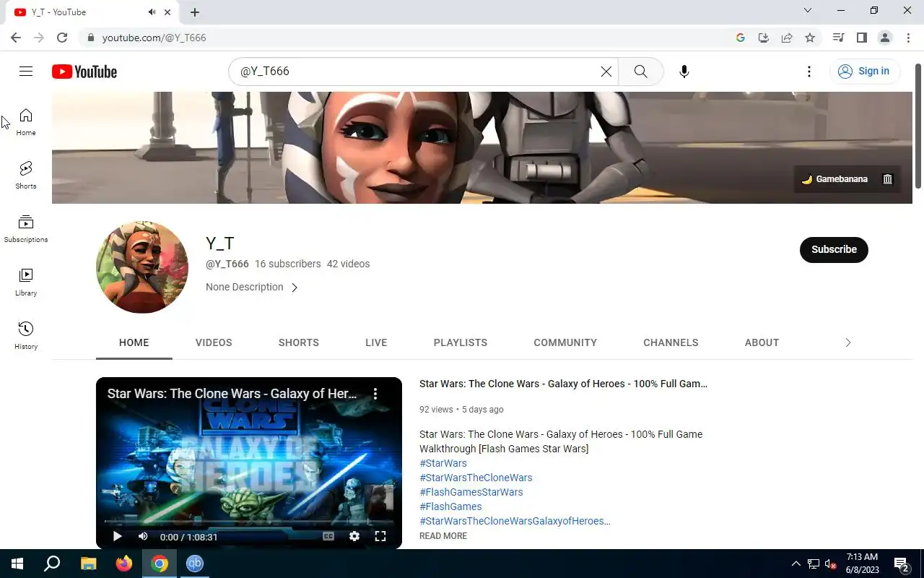The image size is (924, 578).
Task: Toggle closed captions on the video
Action: pyautogui.click(x=328, y=536)
